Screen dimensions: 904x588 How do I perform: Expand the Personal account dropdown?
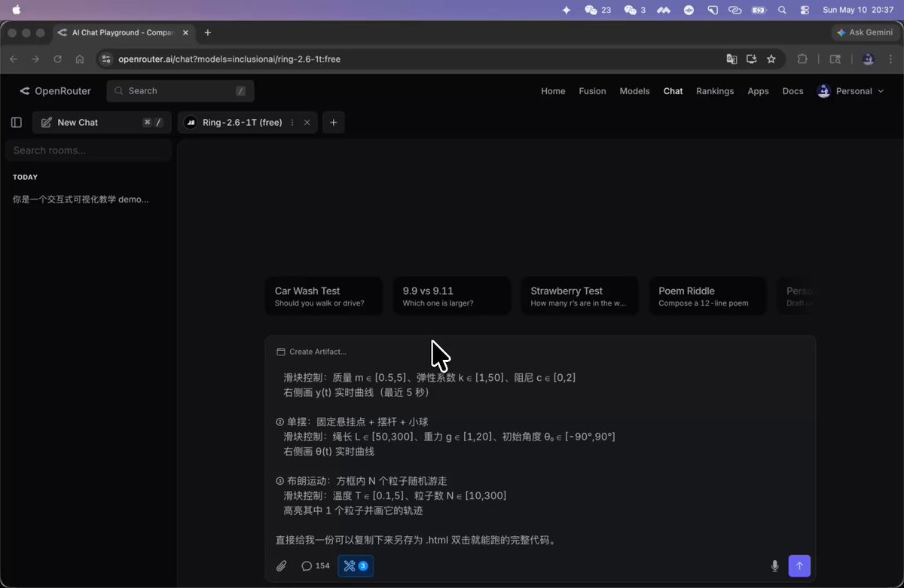point(851,91)
